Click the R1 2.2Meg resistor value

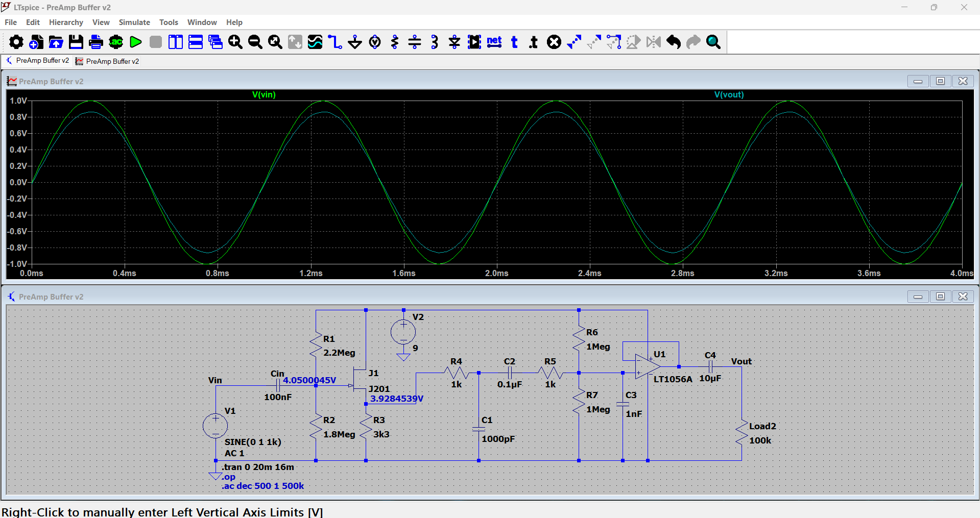(339, 353)
